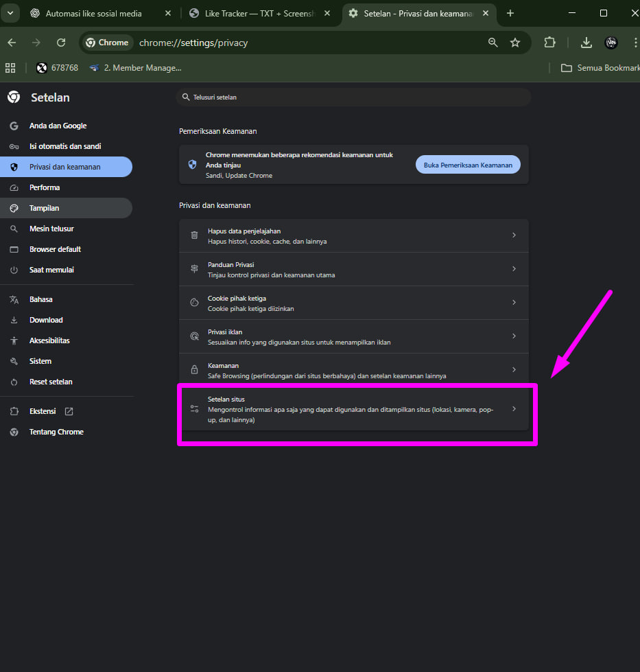Screen dimensions: 640x672
Task: Open the Downloads icon in Chrome toolbar
Action: 586,43
